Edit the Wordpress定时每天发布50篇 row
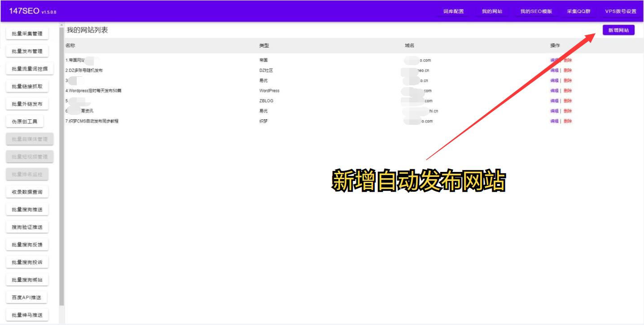 [x=555, y=91]
